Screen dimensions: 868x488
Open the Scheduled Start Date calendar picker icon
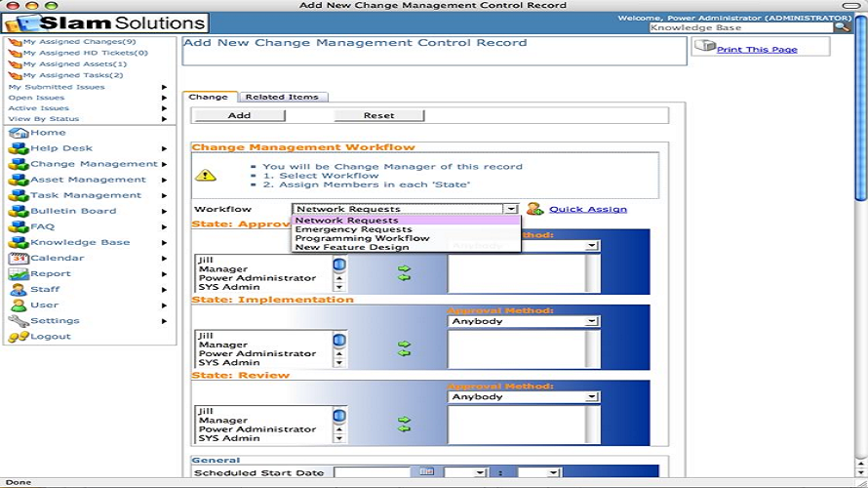[x=426, y=471]
